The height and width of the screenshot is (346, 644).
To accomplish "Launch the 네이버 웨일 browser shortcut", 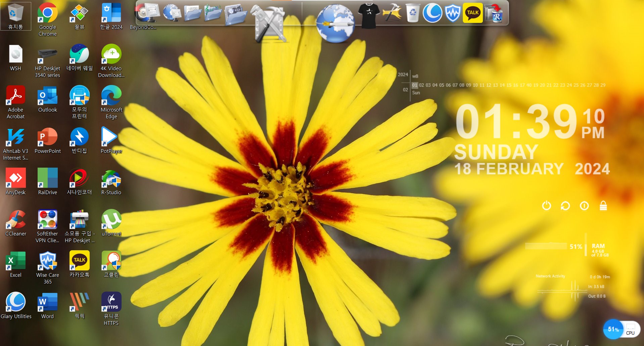I will pos(79,58).
